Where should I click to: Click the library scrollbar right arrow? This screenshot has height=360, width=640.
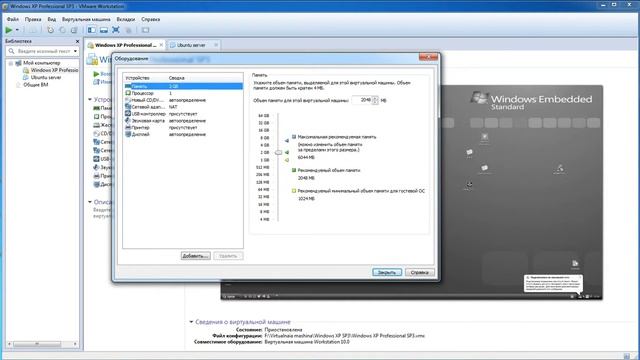point(75,344)
